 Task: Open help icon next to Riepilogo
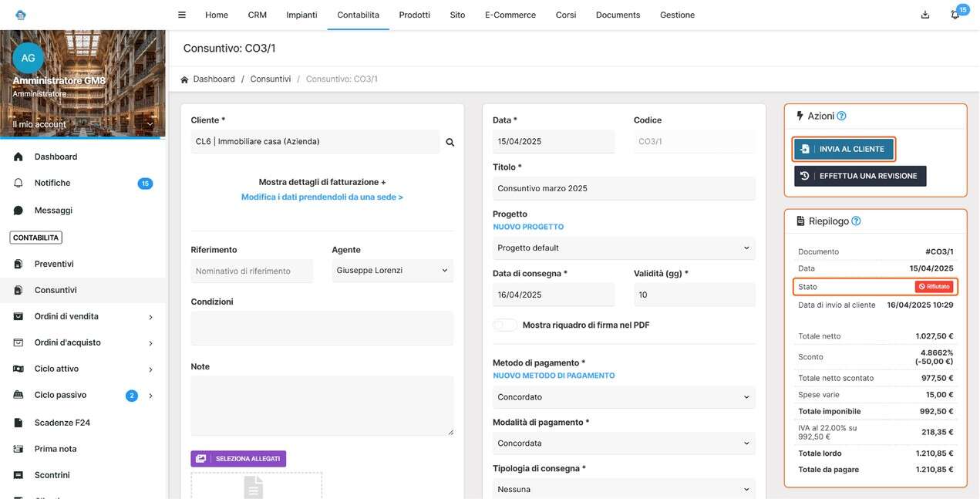(x=856, y=221)
